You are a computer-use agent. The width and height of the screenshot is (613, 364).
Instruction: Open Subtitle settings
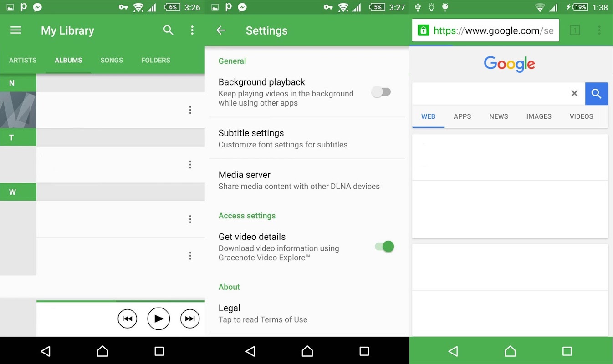point(307,138)
